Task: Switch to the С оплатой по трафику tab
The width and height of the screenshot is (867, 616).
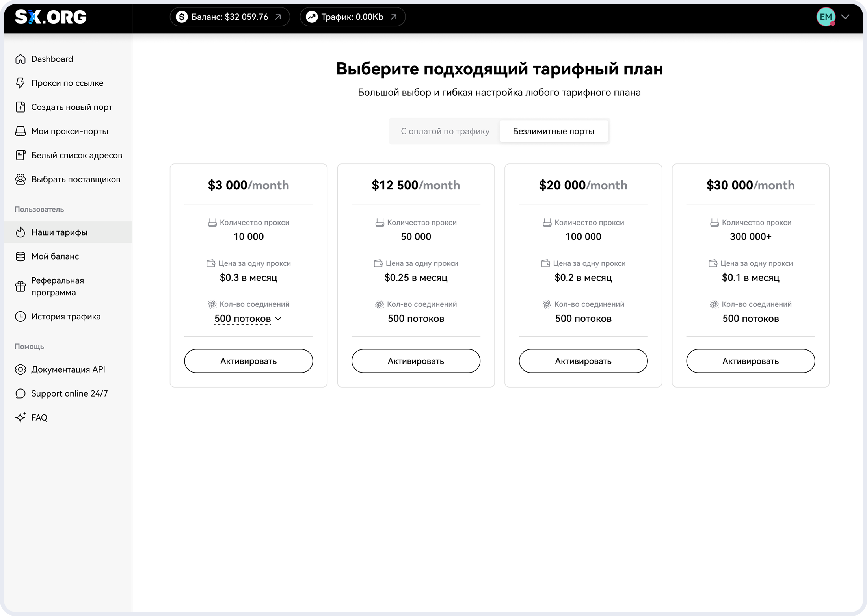Action: 445,131
